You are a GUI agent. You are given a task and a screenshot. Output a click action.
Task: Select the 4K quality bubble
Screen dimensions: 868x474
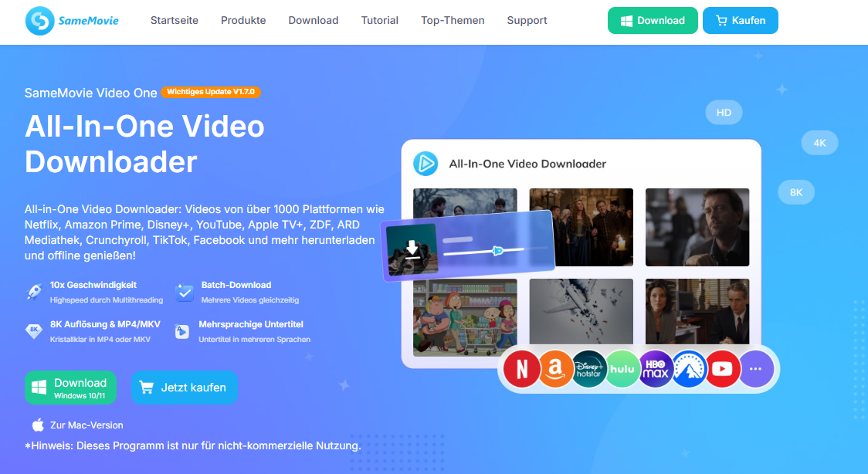point(819,143)
